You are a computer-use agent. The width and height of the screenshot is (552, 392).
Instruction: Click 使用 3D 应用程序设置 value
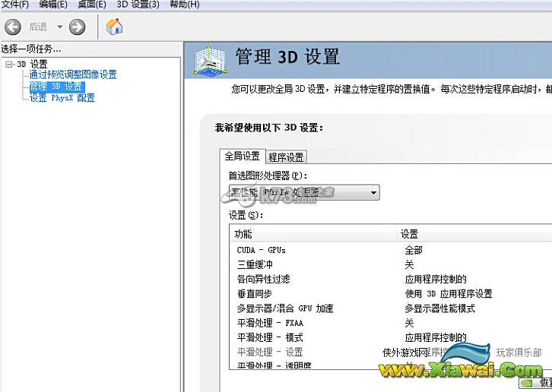point(448,294)
